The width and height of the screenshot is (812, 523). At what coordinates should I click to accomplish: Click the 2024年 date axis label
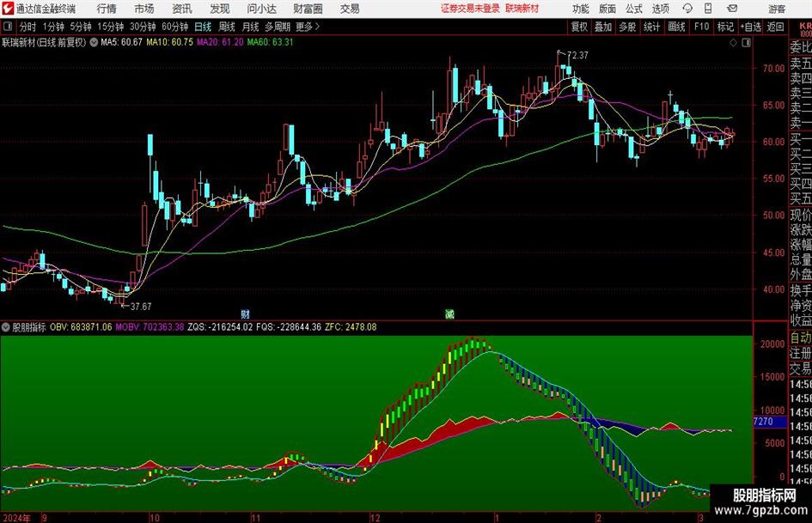click(16, 518)
